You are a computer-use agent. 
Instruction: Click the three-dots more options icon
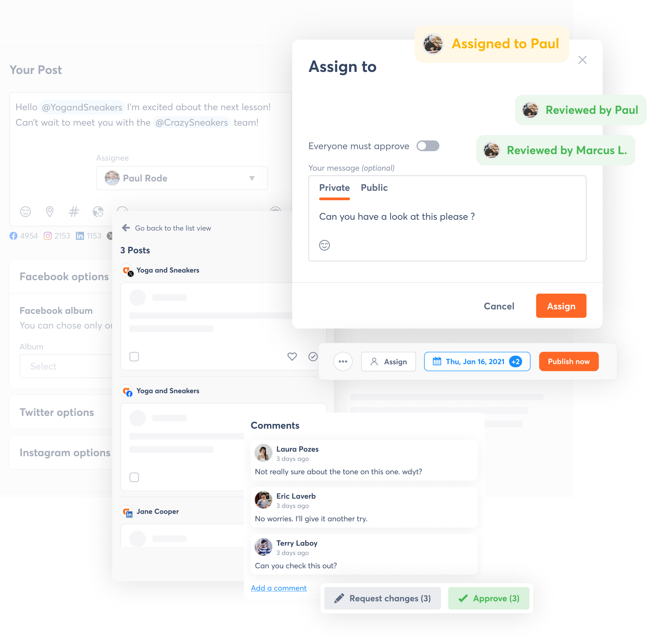343,361
